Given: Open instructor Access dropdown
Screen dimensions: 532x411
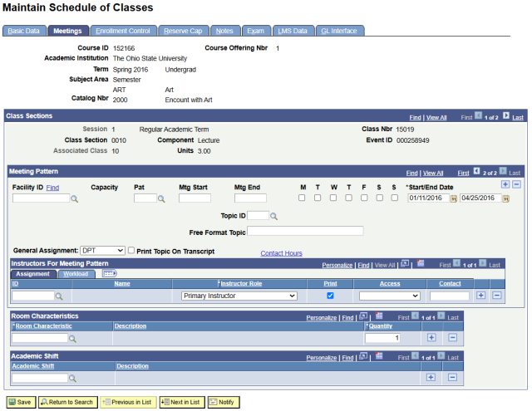Looking at the screenshot, I should 390,296.
